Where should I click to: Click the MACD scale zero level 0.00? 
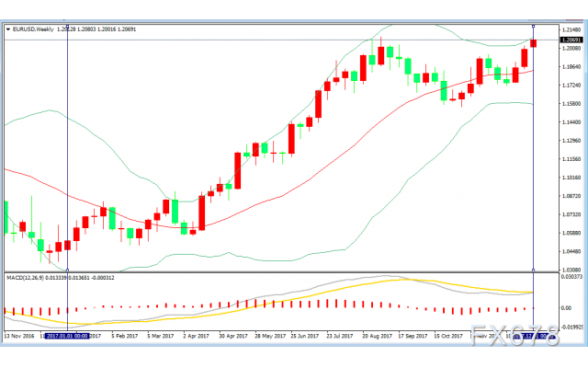click(566, 308)
